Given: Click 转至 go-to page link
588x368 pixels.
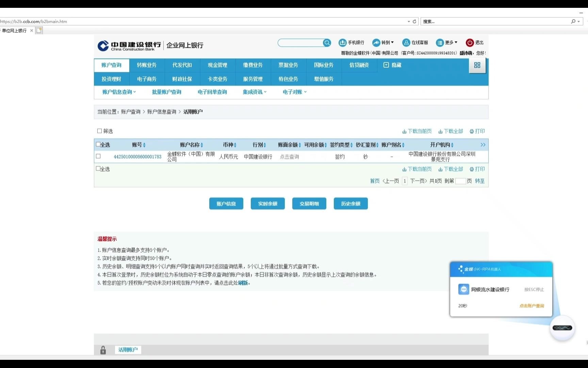Looking at the screenshot, I should (x=480, y=181).
